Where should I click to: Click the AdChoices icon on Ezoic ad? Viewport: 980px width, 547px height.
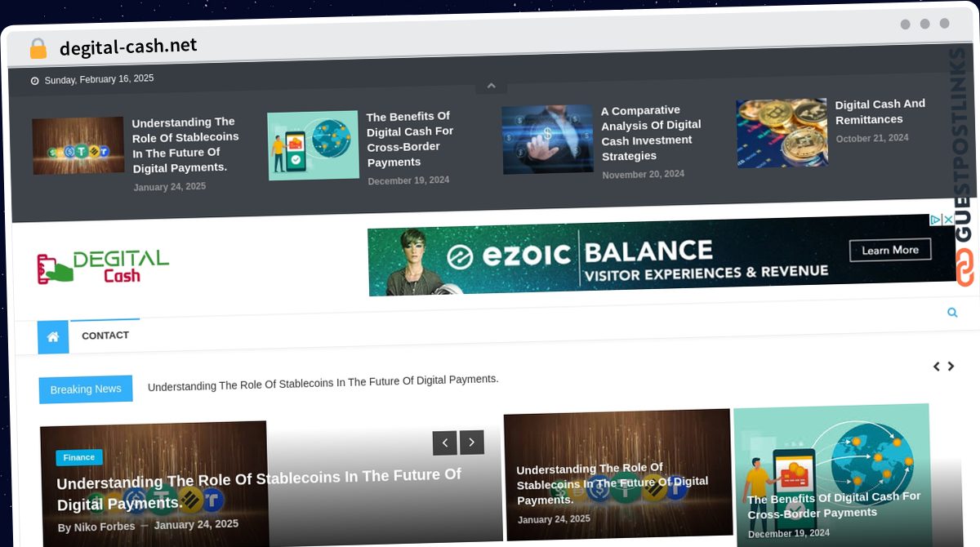(x=936, y=220)
